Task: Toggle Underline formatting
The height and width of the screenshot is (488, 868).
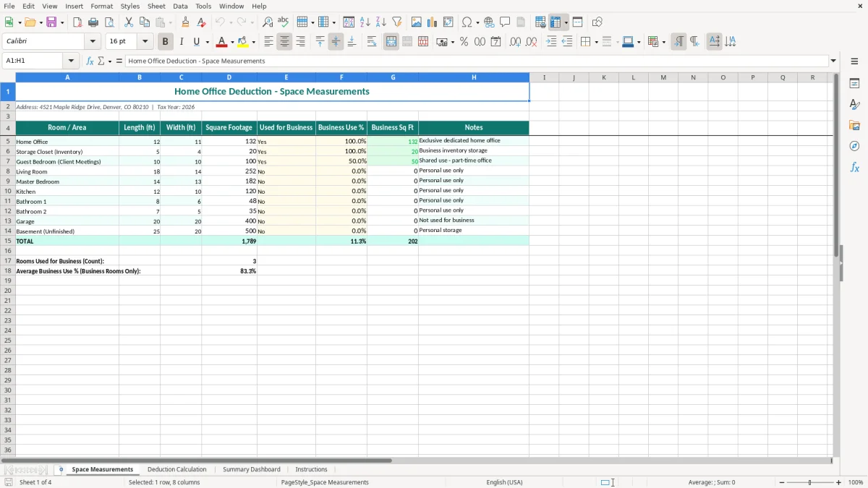Action: tap(196, 42)
